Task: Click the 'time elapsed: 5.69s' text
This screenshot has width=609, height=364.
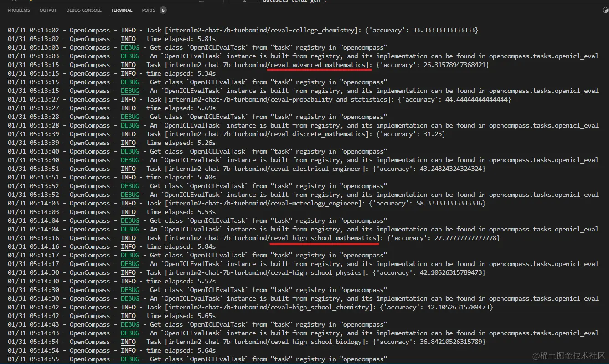Action: coord(181,108)
